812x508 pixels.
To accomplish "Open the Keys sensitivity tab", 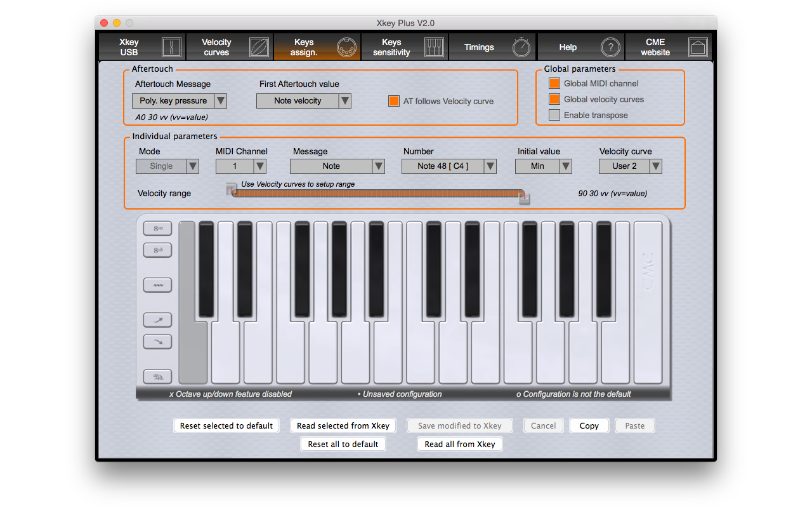I will (405, 47).
